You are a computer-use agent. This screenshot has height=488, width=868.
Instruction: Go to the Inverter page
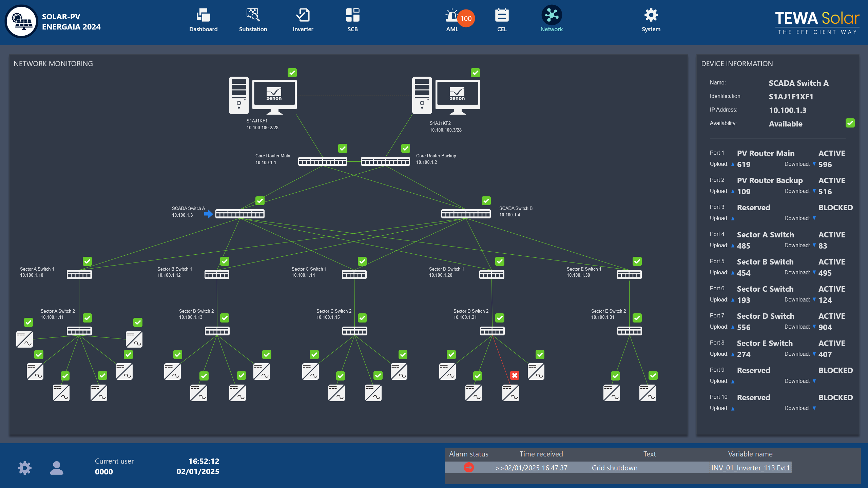pyautogui.click(x=303, y=20)
